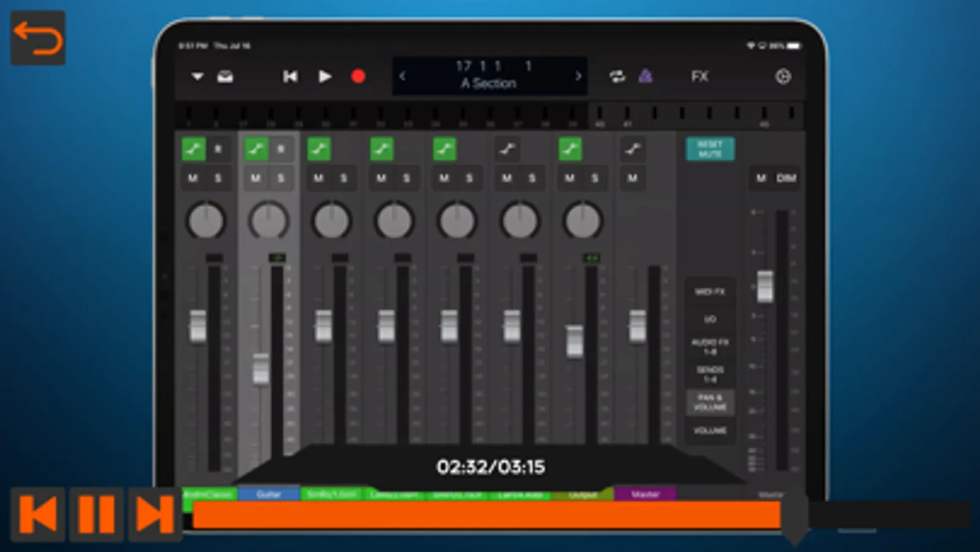Select the purple Master channel label
Screen dimensions: 980x552
click(645, 494)
